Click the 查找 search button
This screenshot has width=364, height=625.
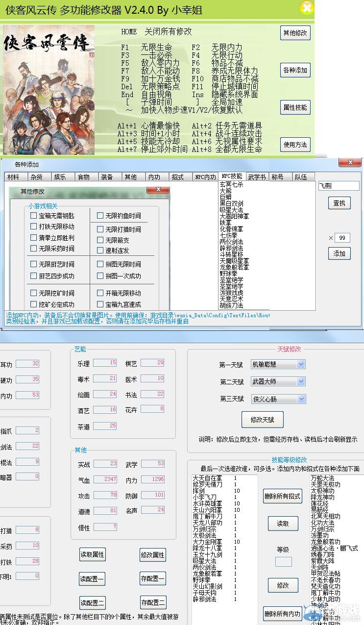[x=340, y=202]
